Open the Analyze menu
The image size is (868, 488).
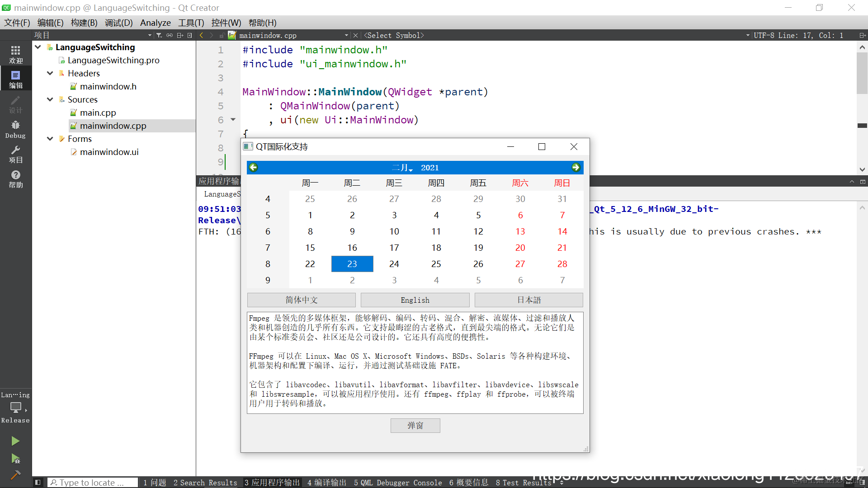[x=156, y=23]
